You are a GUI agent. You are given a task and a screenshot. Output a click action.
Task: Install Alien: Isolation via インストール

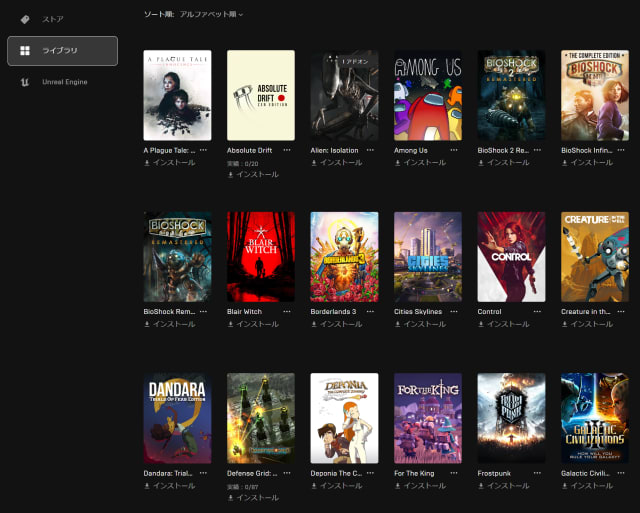click(336, 162)
